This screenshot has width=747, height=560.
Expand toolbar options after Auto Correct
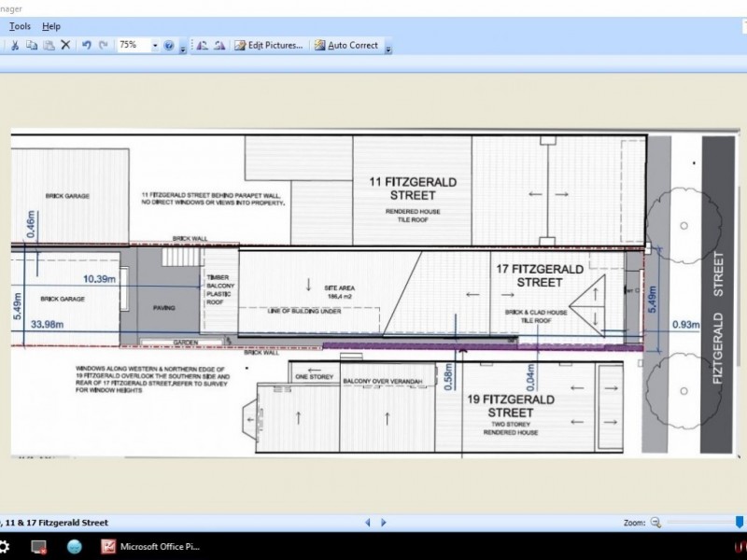pos(388,47)
